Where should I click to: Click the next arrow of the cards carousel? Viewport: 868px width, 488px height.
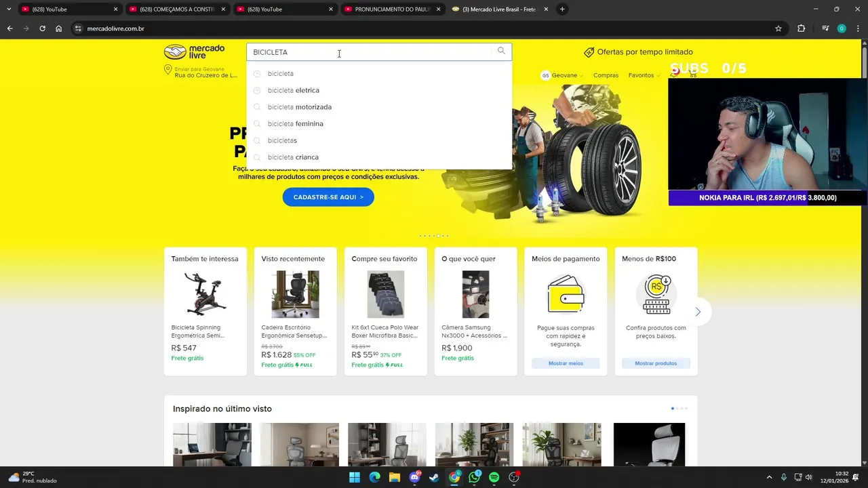click(x=698, y=312)
